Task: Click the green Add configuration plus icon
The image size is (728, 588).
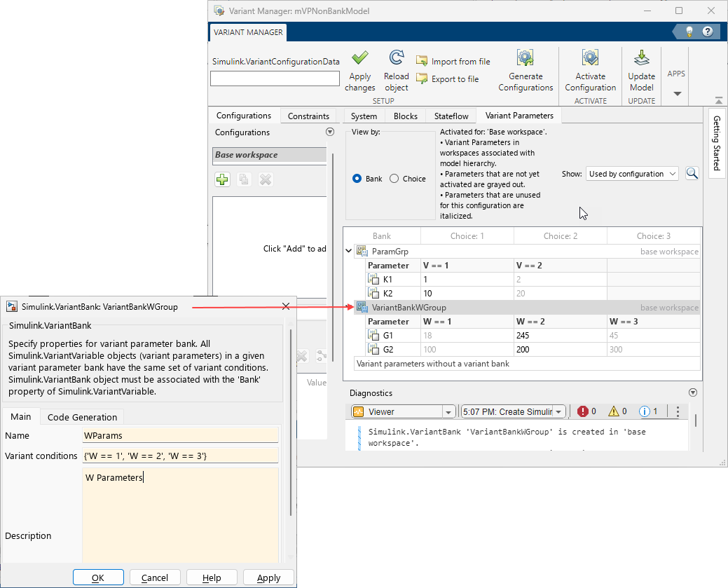Action: (222, 180)
